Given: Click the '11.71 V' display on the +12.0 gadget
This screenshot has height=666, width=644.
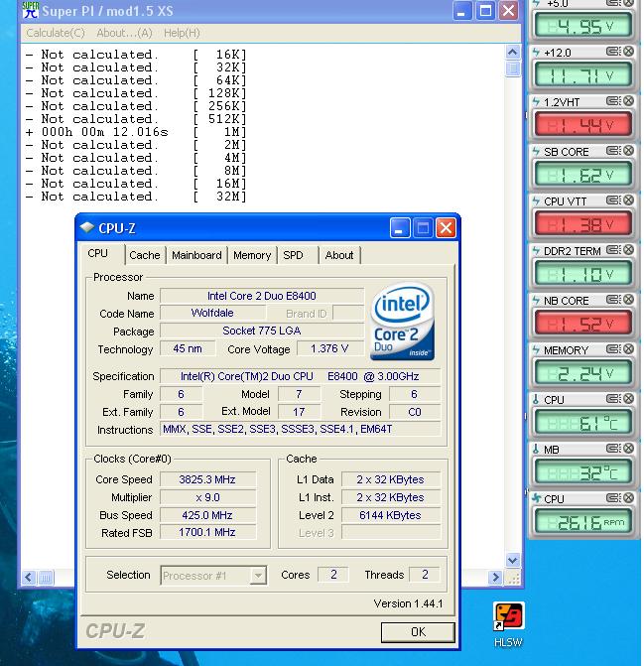Looking at the screenshot, I should point(583,74).
